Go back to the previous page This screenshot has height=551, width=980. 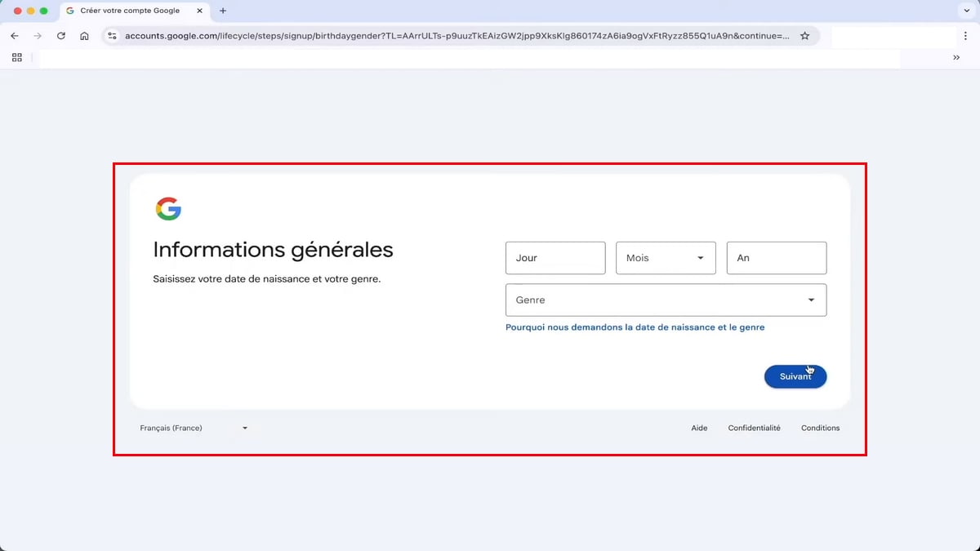click(x=15, y=36)
